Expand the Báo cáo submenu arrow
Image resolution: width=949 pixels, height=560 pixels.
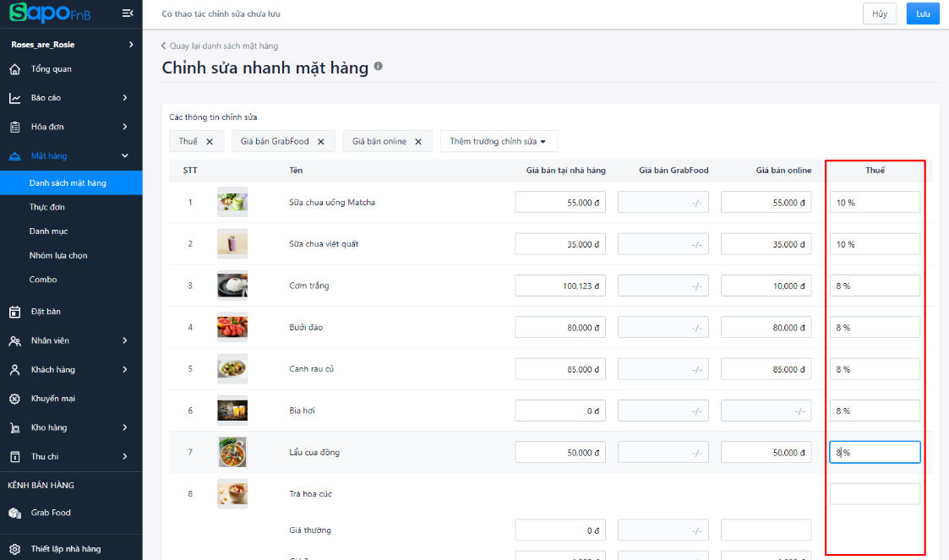point(125,97)
